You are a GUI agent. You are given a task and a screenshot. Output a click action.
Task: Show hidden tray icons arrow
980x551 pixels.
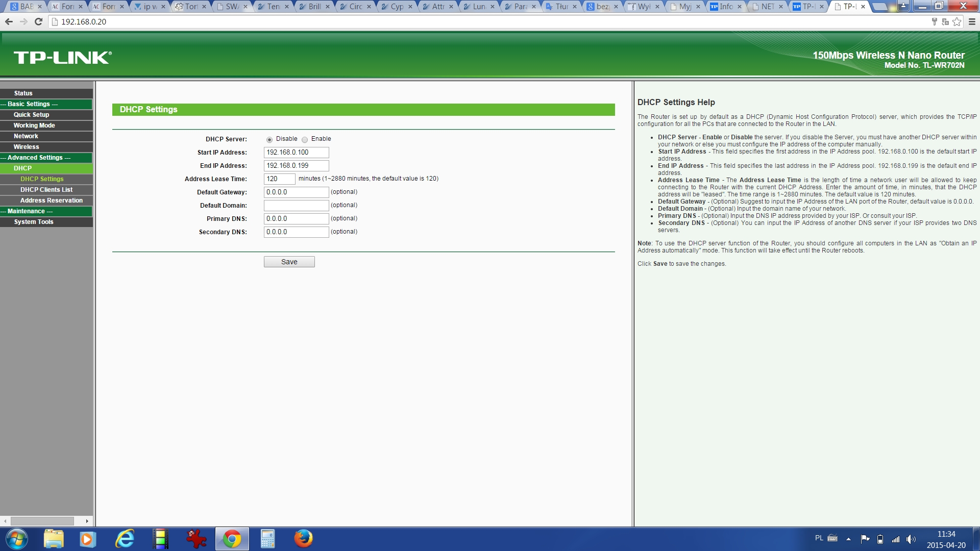(x=848, y=539)
